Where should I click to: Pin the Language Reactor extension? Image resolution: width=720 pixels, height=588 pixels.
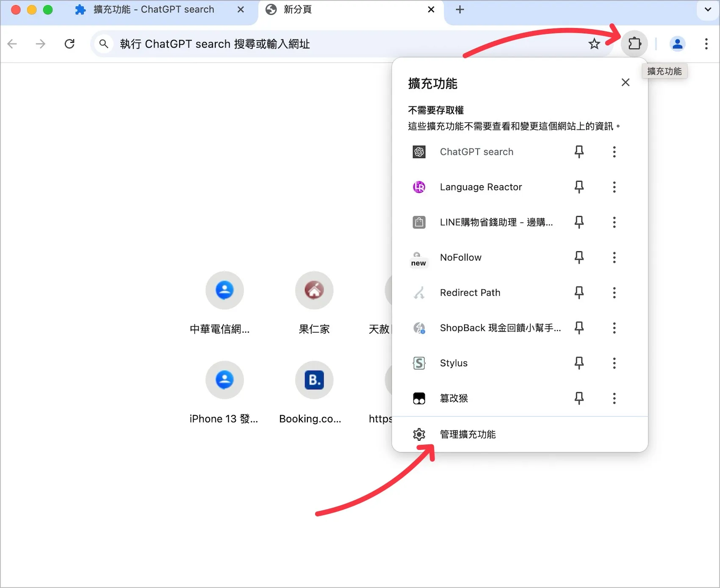coord(579,187)
